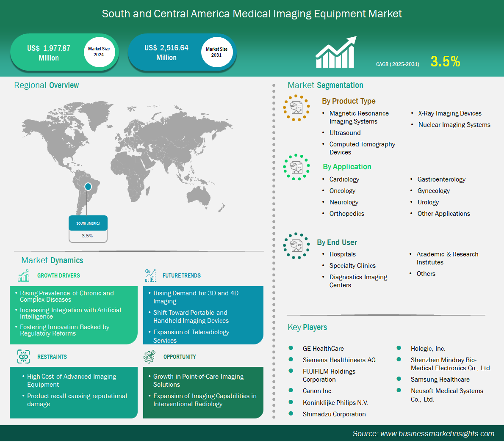Image resolution: width=504 pixels, height=443 pixels.
Task: Click Samsung Healthcare entry
Action: [440, 379]
